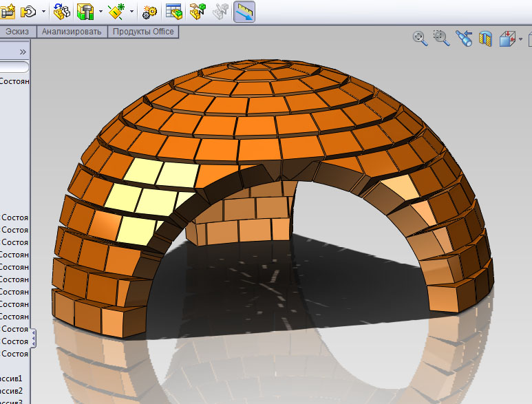This screenshot has width=532, height=404.
Task: Click the View Orientation cube icon
Action: (507, 39)
